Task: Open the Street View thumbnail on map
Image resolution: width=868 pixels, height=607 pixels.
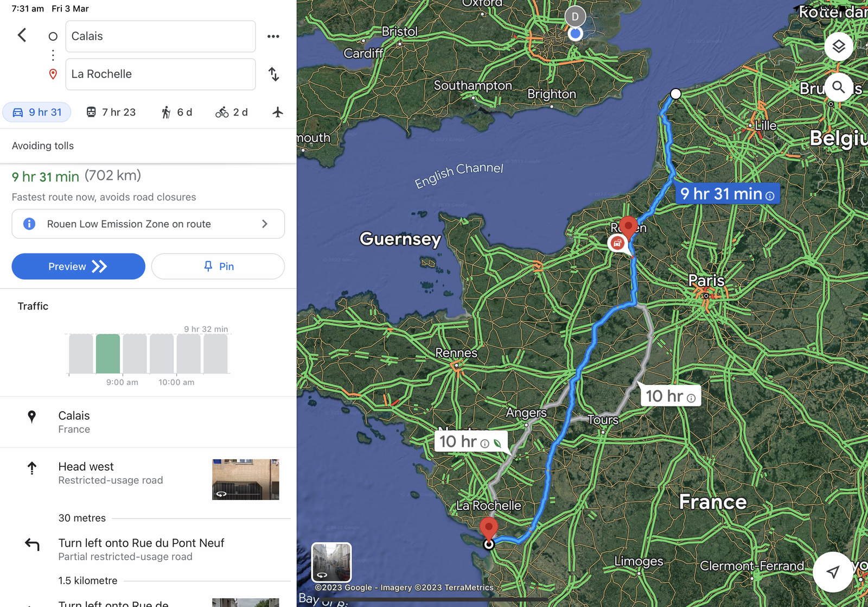Action: (331, 562)
